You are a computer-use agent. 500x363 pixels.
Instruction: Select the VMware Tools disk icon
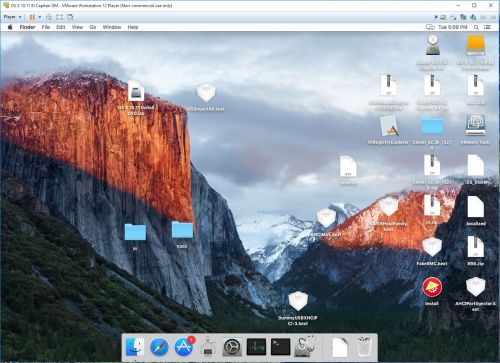[476, 125]
